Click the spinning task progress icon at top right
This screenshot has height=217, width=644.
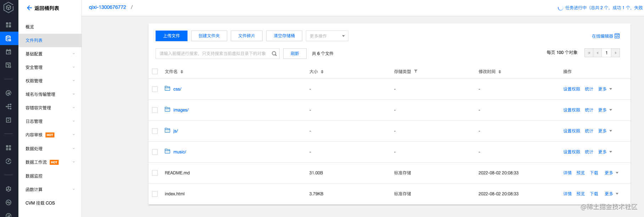point(560,8)
